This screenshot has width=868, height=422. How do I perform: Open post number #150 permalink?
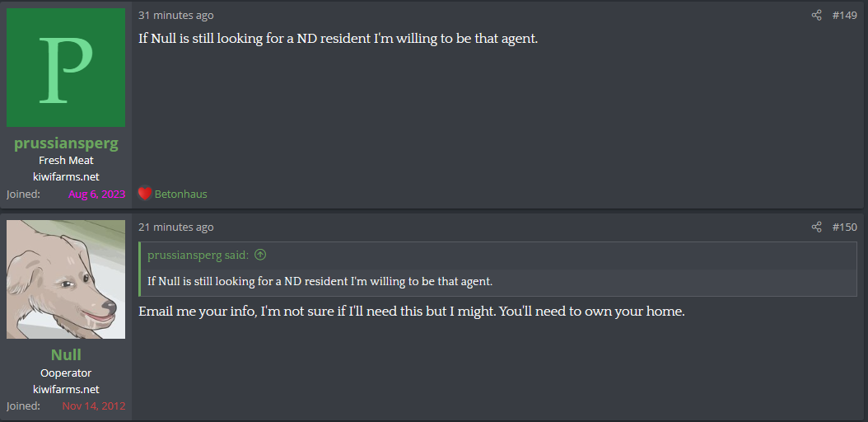(x=844, y=227)
